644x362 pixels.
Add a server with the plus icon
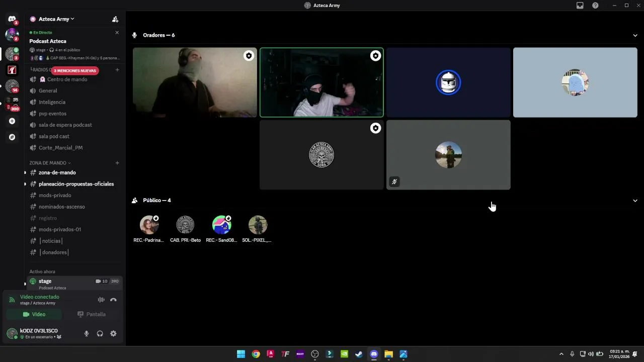point(12,121)
